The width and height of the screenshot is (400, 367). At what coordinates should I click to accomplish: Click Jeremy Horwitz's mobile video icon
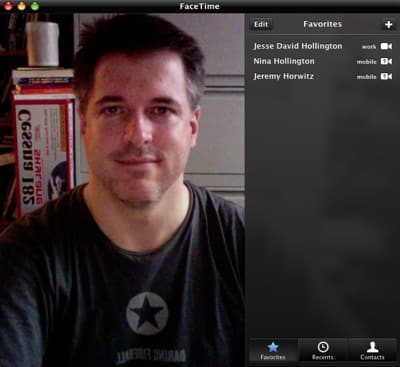tap(386, 76)
